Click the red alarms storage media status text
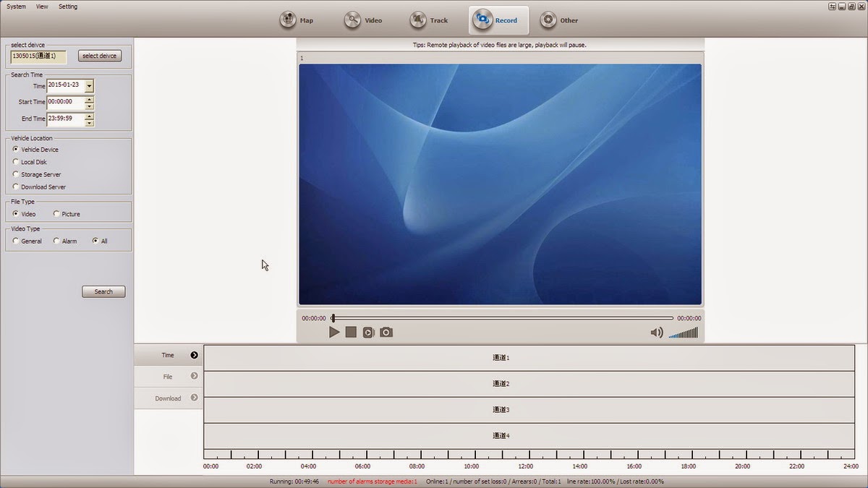The image size is (868, 488). click(373, 481)
